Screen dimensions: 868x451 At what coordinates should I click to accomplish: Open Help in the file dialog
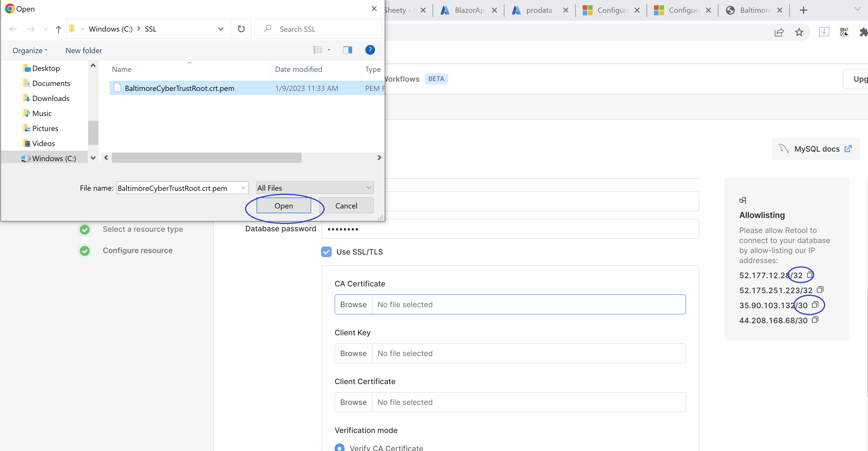[370, 50]
